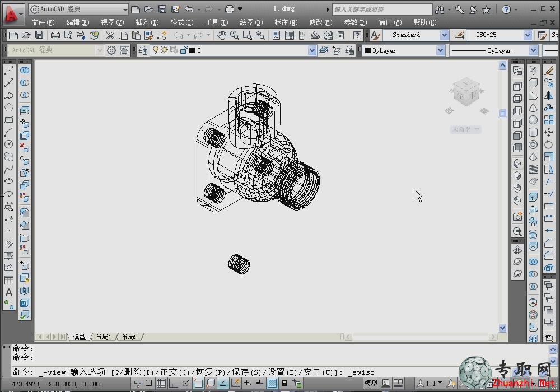
Task: Expand the ISO-25 dimension style dropdown
Action: coord(528,35)
